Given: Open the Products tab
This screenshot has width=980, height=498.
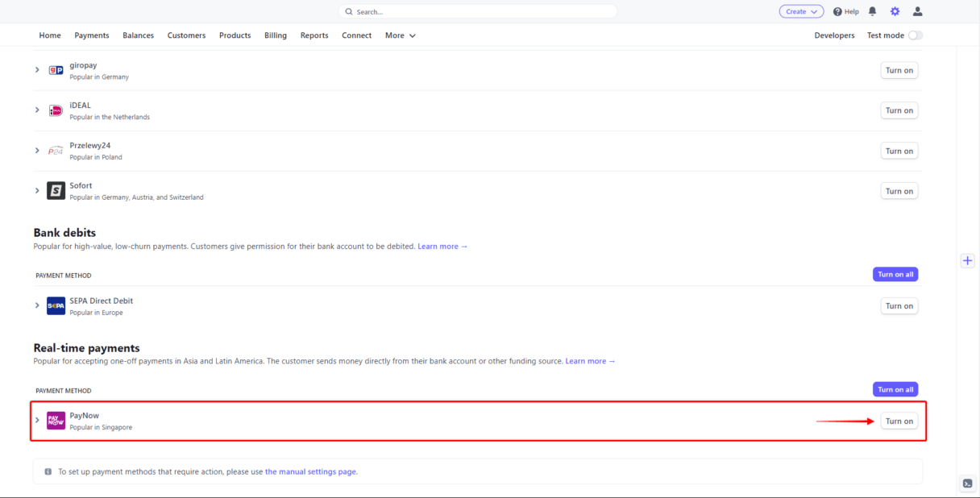Looking at the screenshot, I should 235,35.
